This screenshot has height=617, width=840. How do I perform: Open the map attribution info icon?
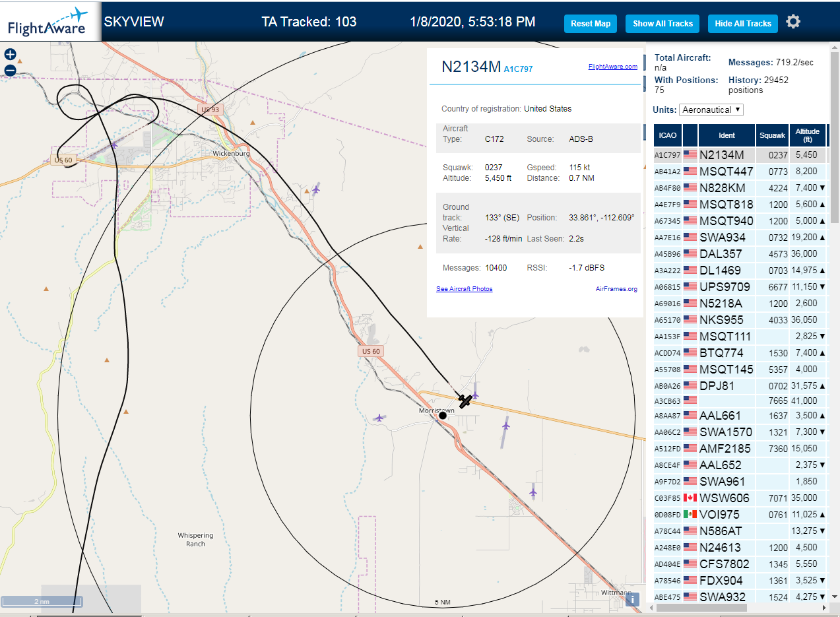tap(632, 599)
